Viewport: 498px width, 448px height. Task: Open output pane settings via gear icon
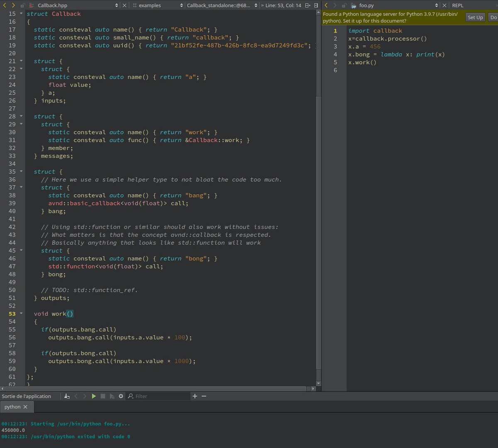120,396
